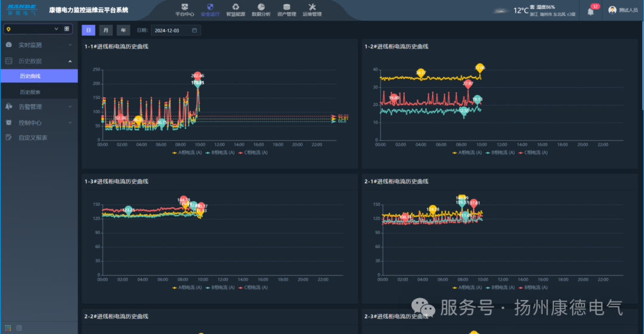Open the location selector dropdown
Screen dimensions: 644x334
(x=33, y=29)
